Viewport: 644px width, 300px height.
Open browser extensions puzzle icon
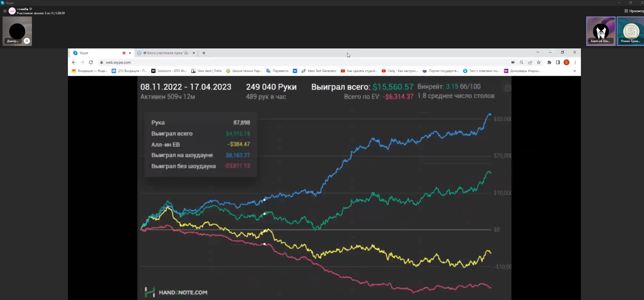549,62
